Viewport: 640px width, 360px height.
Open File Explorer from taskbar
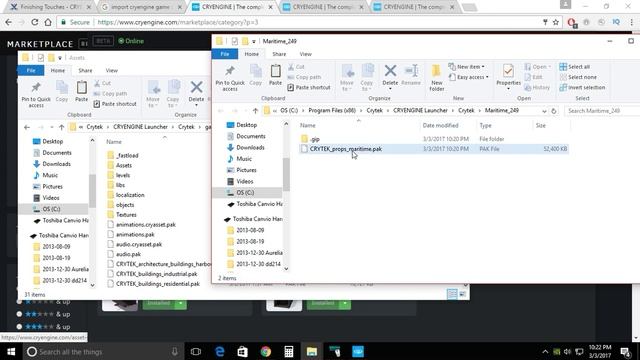tap(312, 351)
